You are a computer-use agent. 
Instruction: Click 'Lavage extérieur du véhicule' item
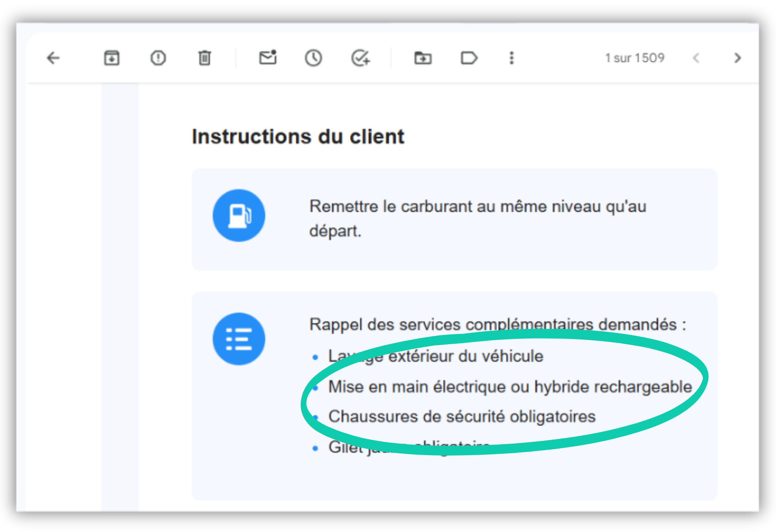pos(436,356)
